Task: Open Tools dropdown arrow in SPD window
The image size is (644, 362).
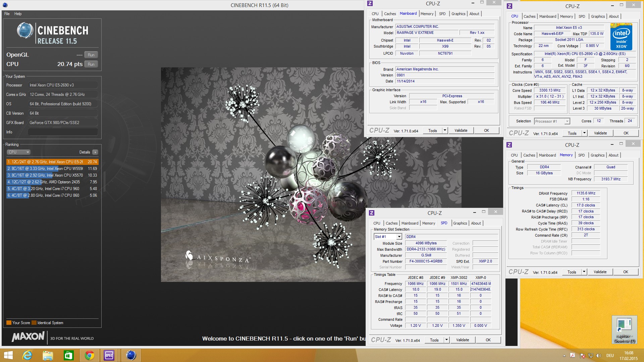Action: pos(446,340)
